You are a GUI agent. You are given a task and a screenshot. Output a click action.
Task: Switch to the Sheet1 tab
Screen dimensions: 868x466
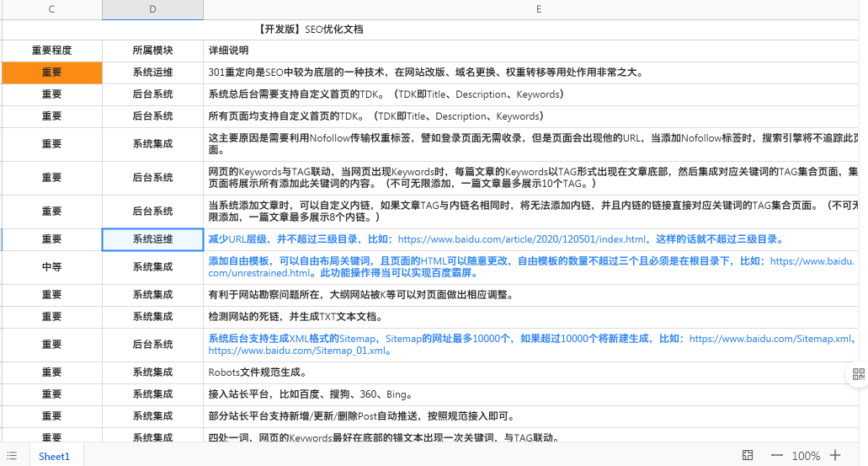tap(55, 456)
